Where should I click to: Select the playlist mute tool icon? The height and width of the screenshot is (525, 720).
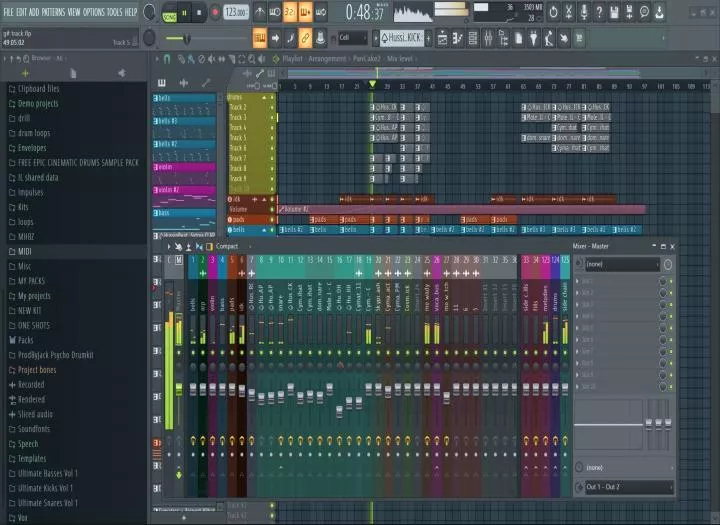211,59
